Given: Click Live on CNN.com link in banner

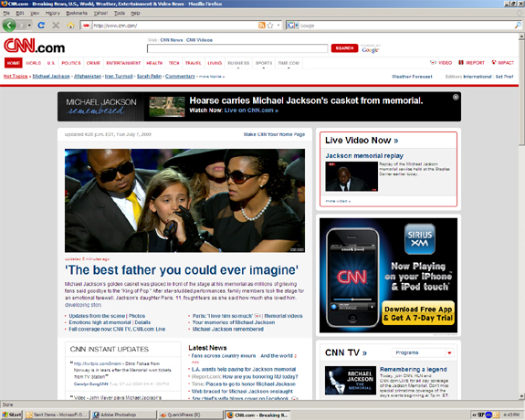Looking at the screenshot, I should point(251,110).
